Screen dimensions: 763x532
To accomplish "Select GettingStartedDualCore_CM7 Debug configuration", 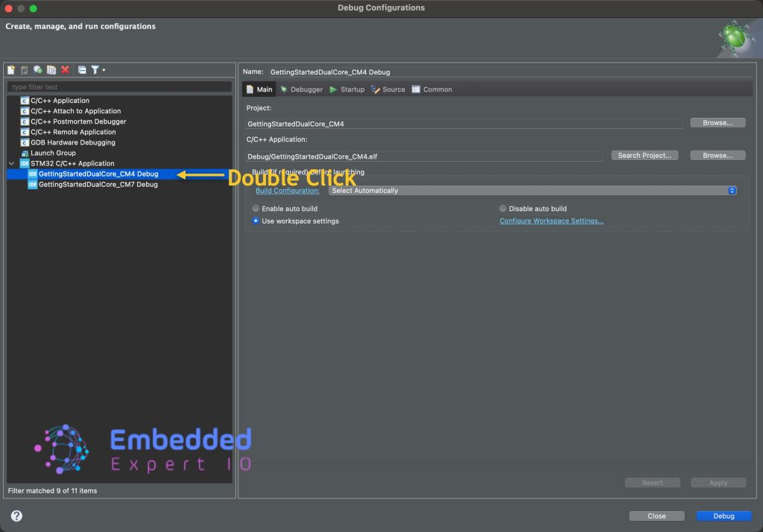I will [98, 185].
